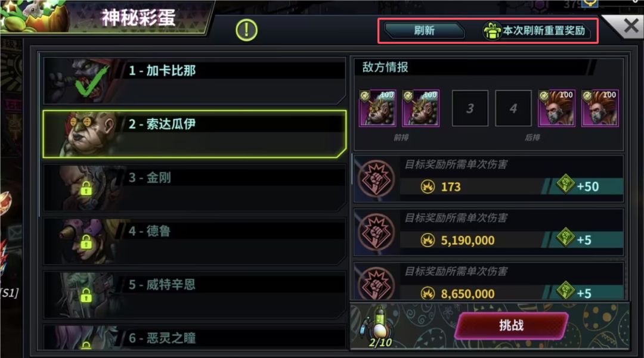The image size is (644, 358).
Task: Select the completed stage 1 - 加卡比那
Action: click(194, 80)
